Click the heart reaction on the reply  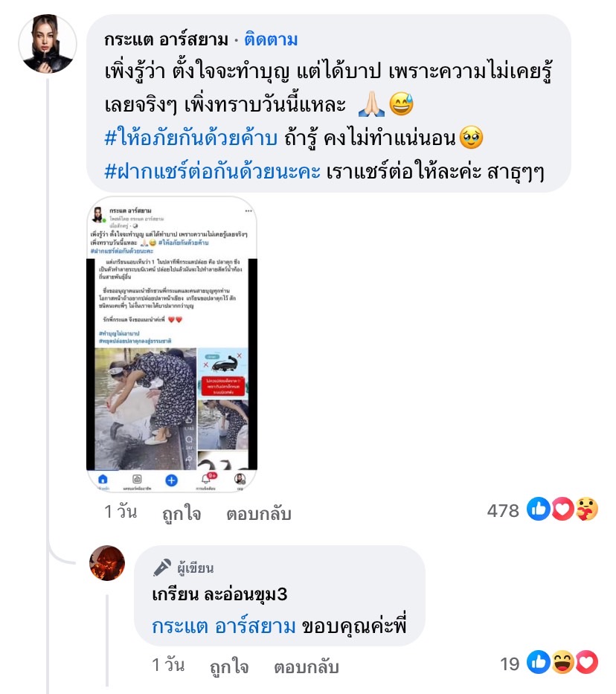586,662
